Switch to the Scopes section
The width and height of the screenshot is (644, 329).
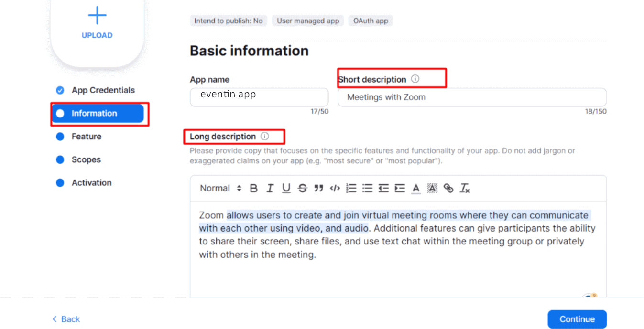point(87,159)
